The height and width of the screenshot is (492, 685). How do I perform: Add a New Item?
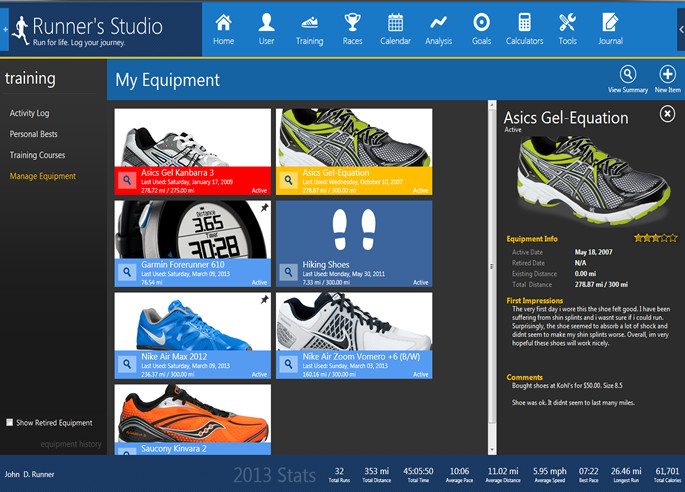click(x=668, y=79)
